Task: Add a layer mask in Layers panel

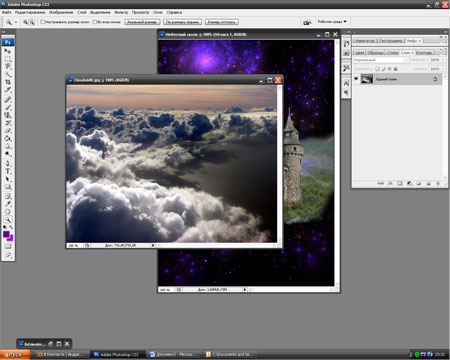Action: (400, 183)
